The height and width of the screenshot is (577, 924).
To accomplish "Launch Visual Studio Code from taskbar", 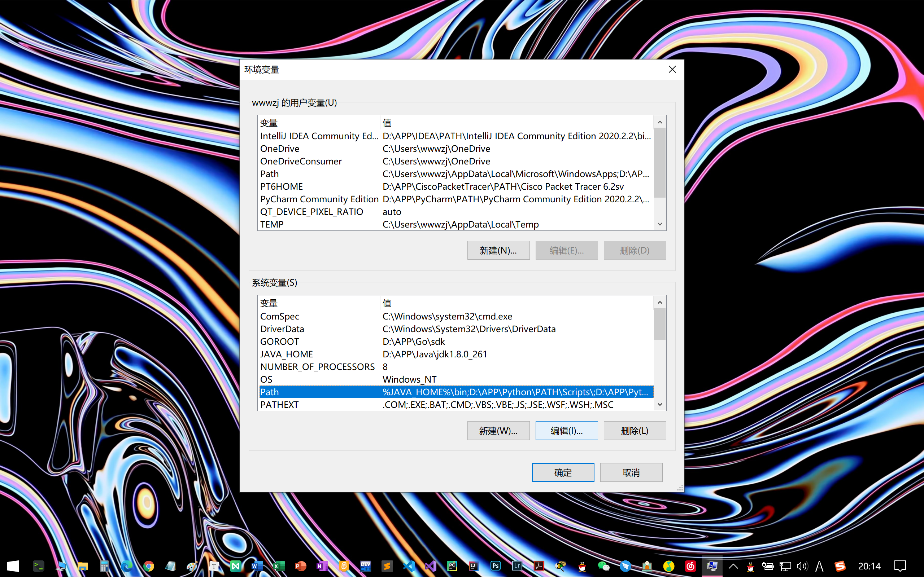I will 409,566.
